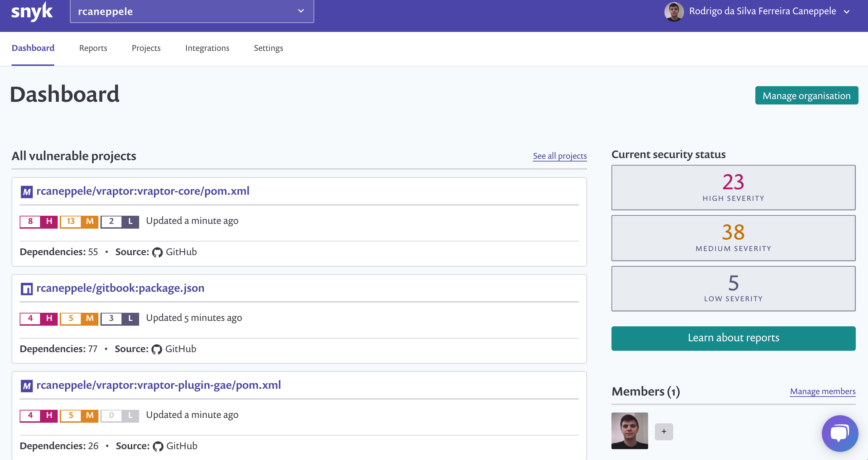
Task: Follow the See all projects link
Action: point(560,156)
